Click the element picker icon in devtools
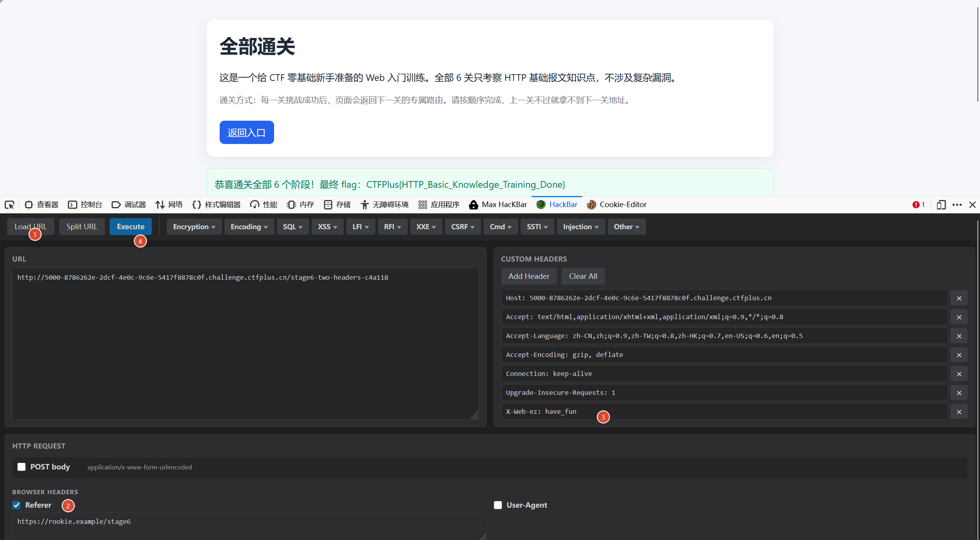This screenshot has width=980, height=540. (9, 205)
